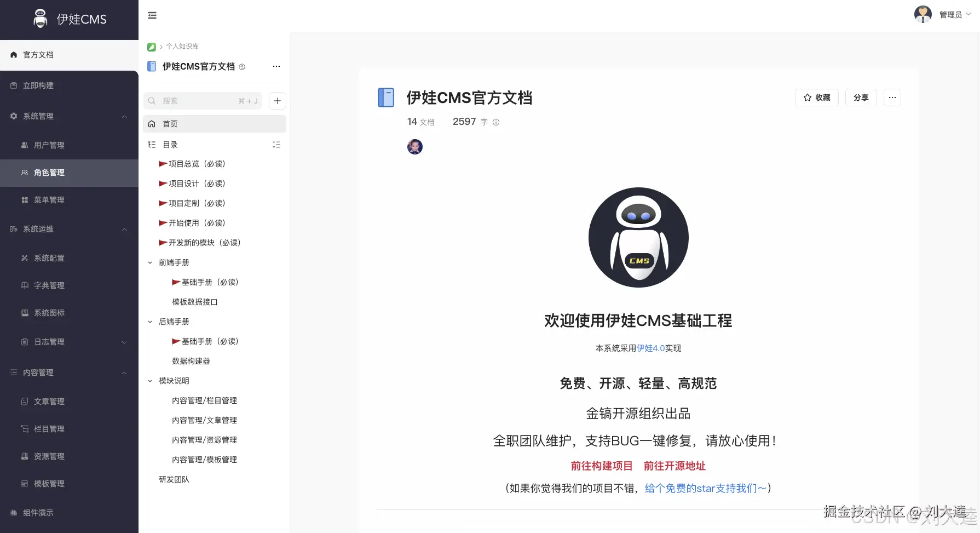Open the 管理员 account dropdown

950,14
